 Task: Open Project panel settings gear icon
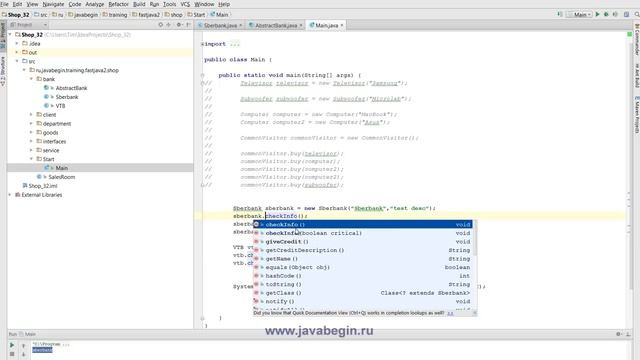click(x=179, y=25)
